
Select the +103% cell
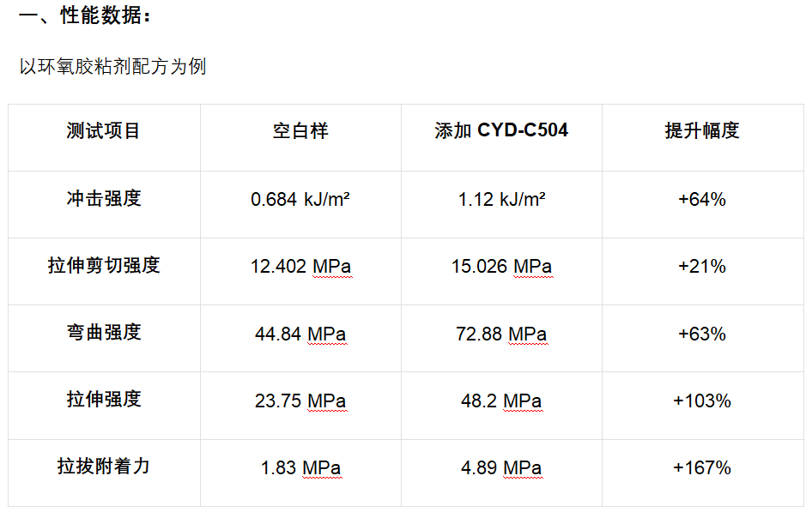pyautogui.click(x=701, y=401)
